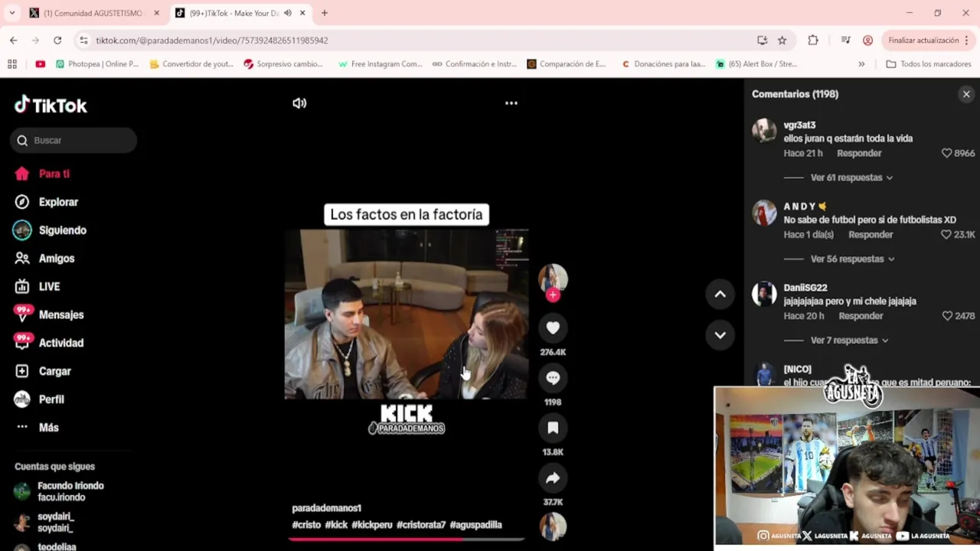Click the #aguspadilla hashtag

point(475,525)
